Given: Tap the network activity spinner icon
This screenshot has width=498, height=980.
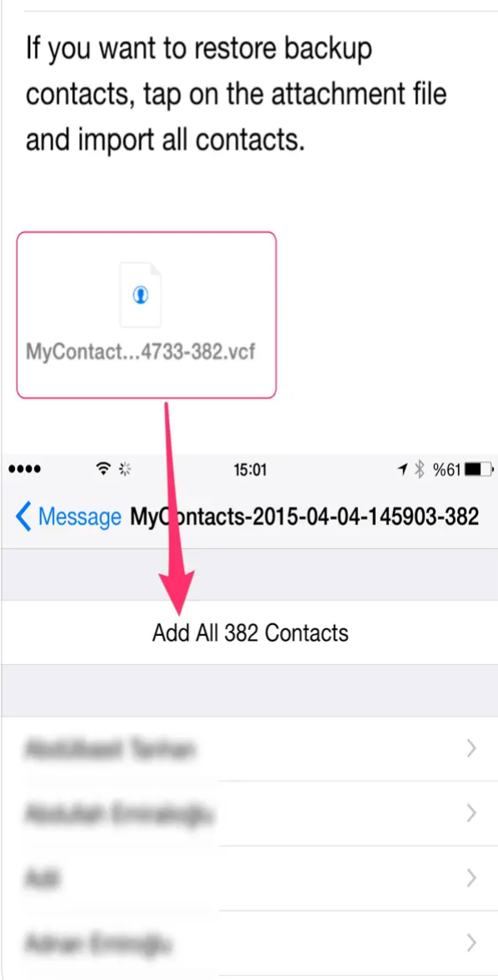Looking at the screenshot, I should click(x=126, y=468).
